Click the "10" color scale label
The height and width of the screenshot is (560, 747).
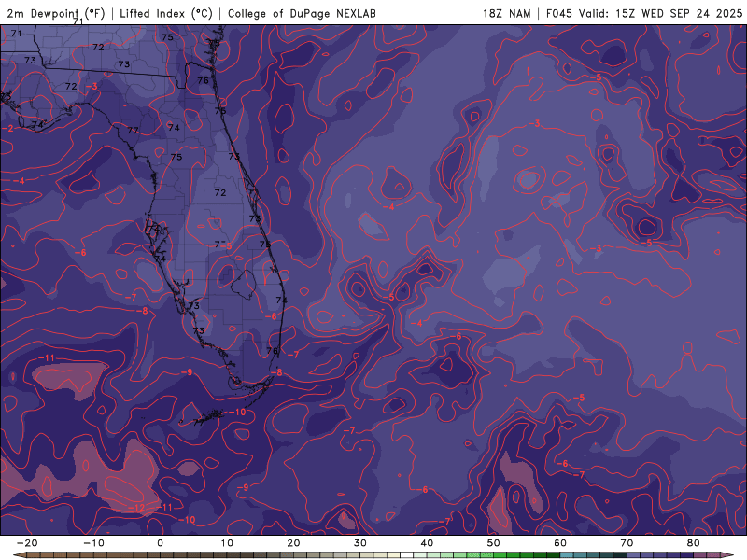(x=227, y=543)
